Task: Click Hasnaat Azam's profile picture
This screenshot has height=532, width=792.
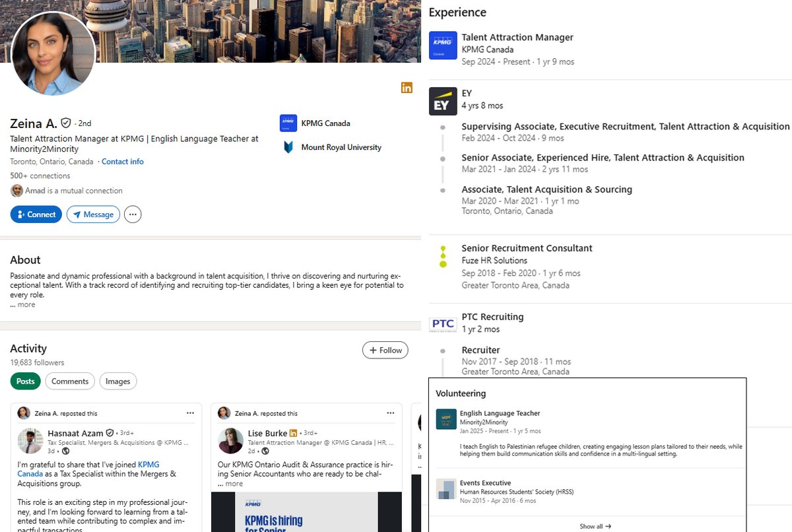Action: click(x=30, y=441)
